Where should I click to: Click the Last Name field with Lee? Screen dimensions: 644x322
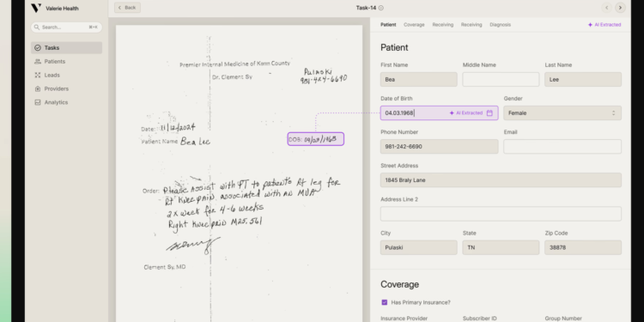pyautogui.click(x=583, y=79)
